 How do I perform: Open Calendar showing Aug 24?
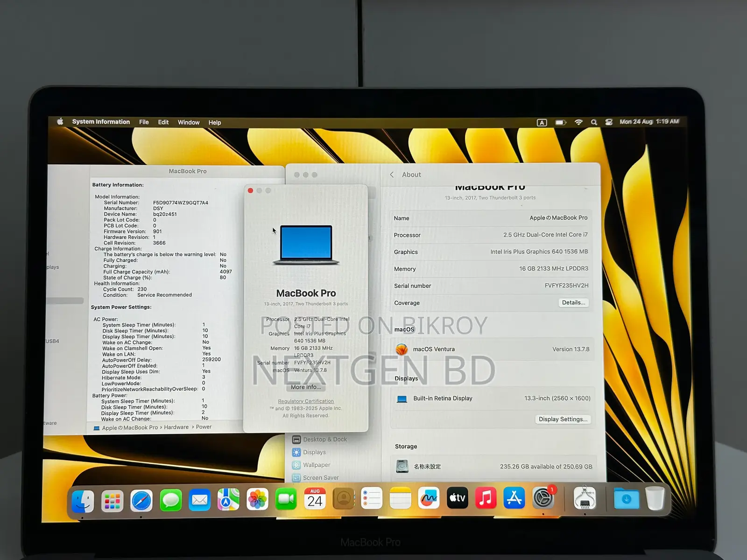[x=315, y=499]
